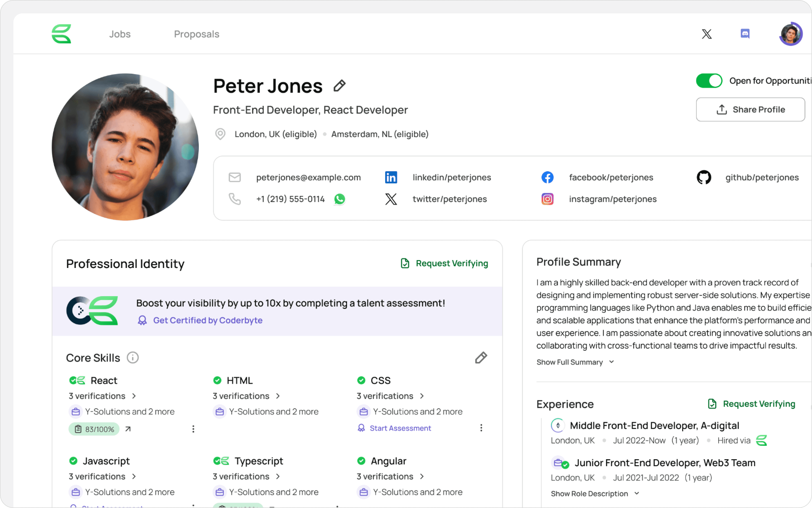Expand Show Full Summary
The height and width of the screenshot is (508, 812).
pos(575,362)
